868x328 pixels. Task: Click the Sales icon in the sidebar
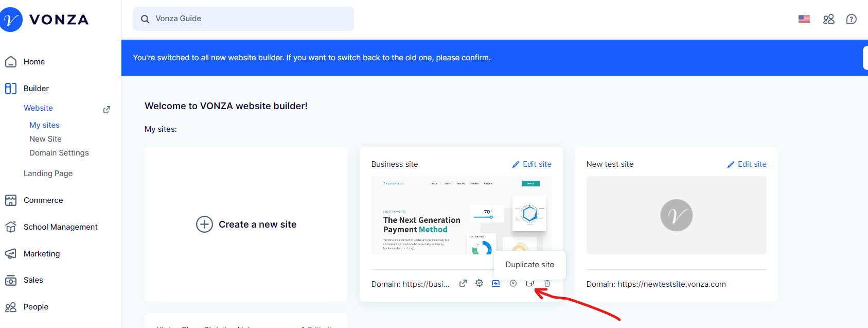11,281
